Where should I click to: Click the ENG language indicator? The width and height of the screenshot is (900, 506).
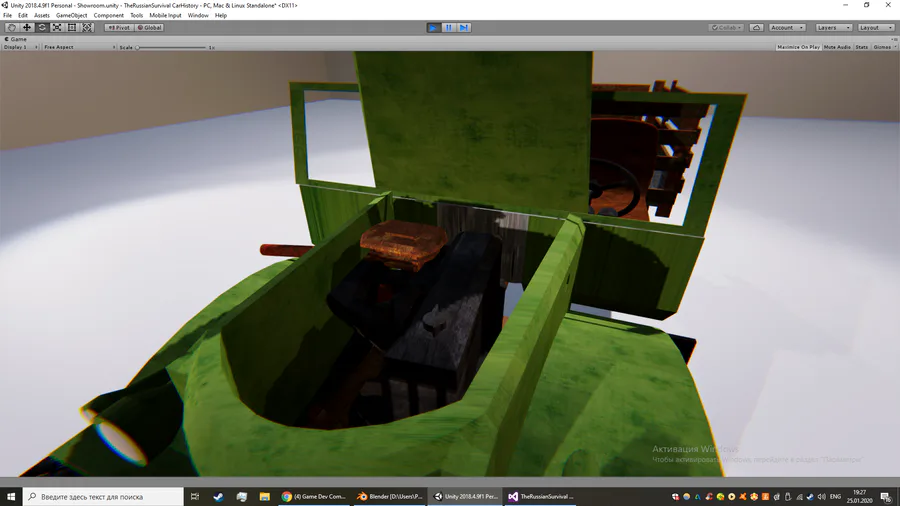(x=835, y=497)
